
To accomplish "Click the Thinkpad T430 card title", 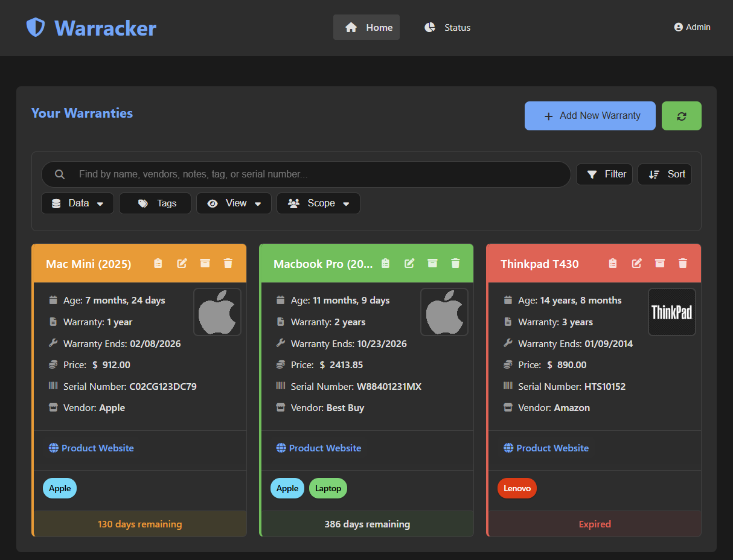I will [540, 264].
